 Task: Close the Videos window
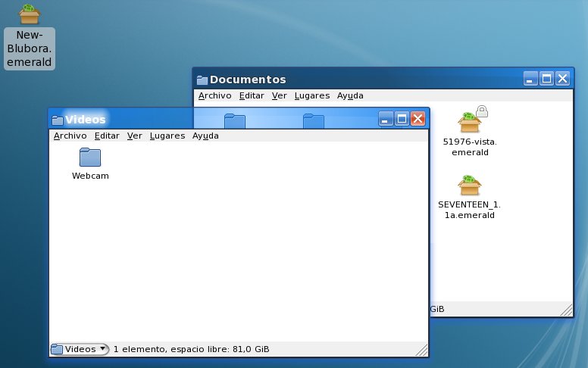tap(418, 119)
